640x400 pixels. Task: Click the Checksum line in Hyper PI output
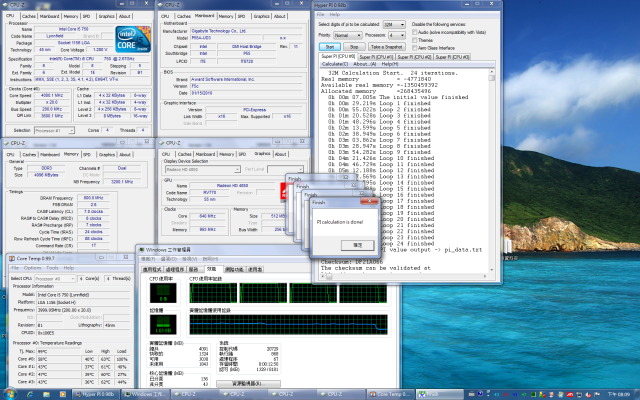click(x=352, y=262)
